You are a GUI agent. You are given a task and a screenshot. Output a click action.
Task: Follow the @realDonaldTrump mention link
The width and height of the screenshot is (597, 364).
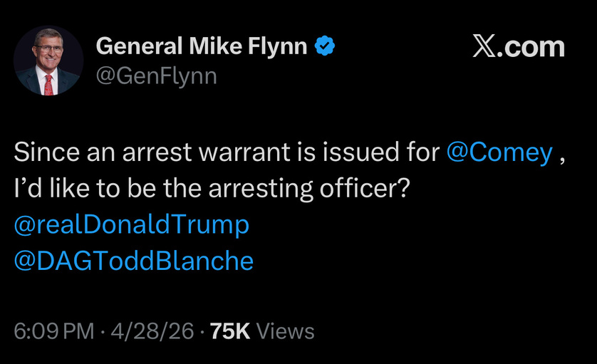pos(131,224)
